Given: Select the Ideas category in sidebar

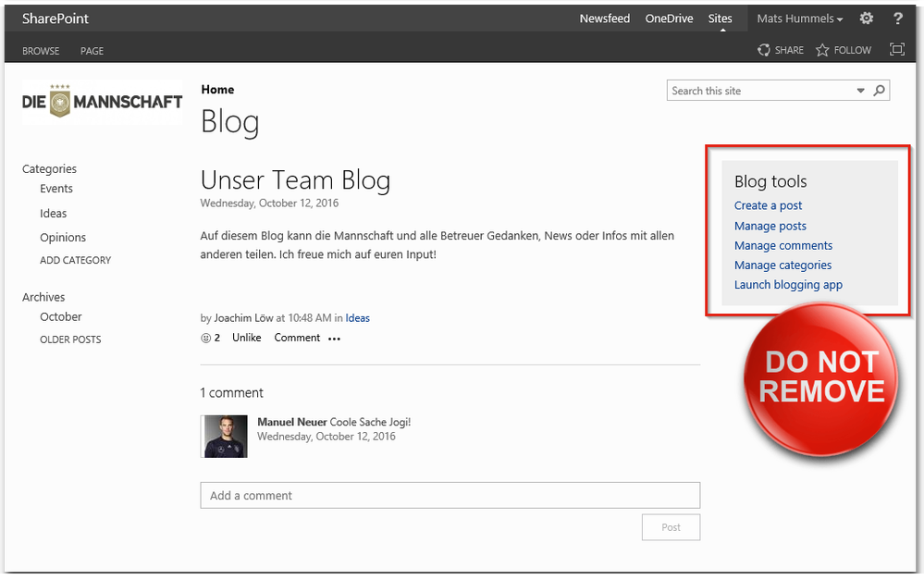Looking at the screenshot, I should click(x=53, y=214).
